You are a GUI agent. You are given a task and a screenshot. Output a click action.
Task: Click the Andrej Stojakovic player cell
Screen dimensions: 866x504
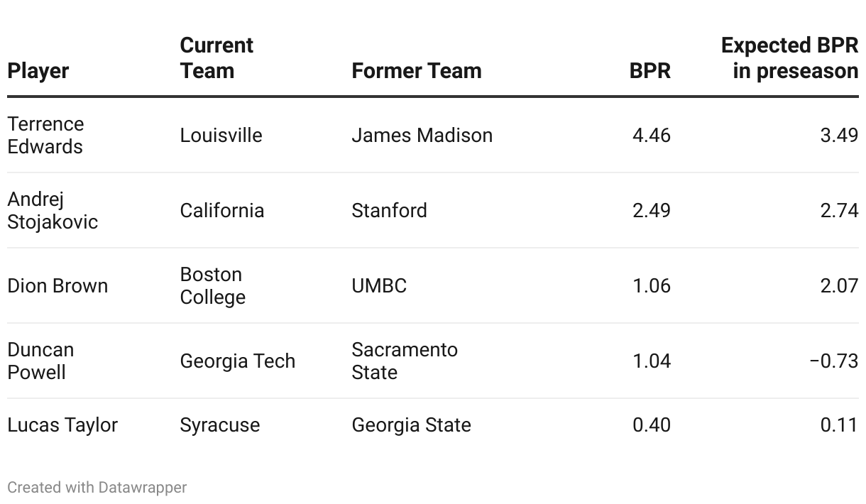coord(53,210)
